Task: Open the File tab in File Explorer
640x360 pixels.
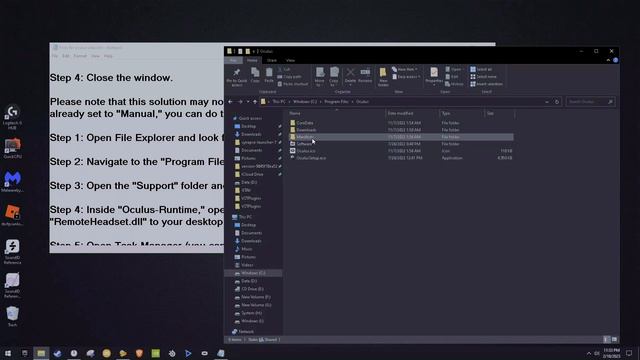Action: (233, 60)
